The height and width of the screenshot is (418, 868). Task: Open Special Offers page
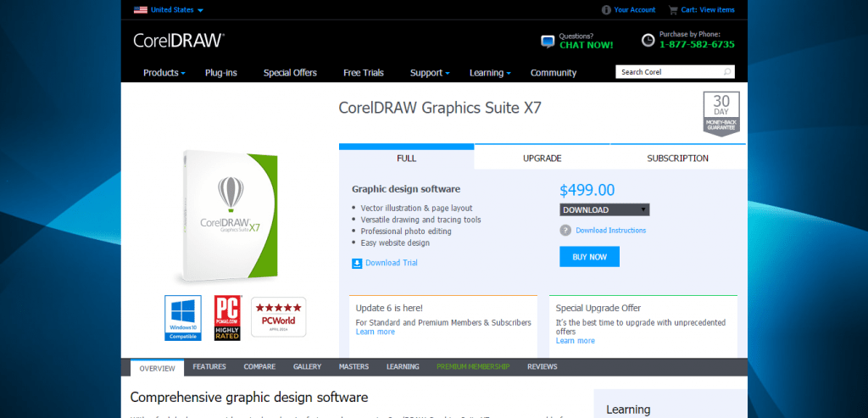pos(290,73)
